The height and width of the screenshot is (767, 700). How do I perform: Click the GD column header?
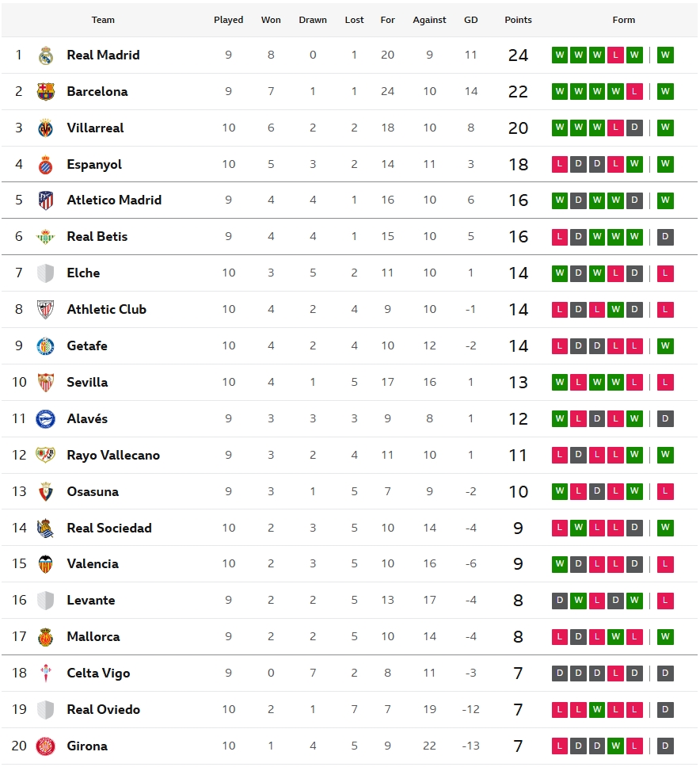point(471,20)
